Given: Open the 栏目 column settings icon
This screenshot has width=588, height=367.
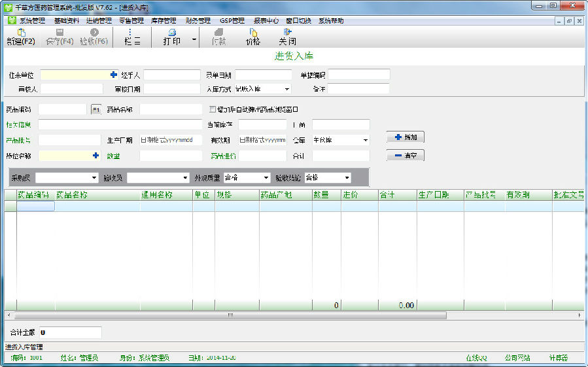Looking at the screenshot, I should coord(130,32).
